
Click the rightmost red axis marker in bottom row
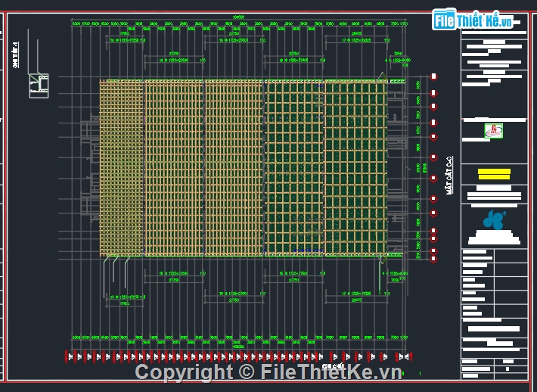(x=409, y=356)
